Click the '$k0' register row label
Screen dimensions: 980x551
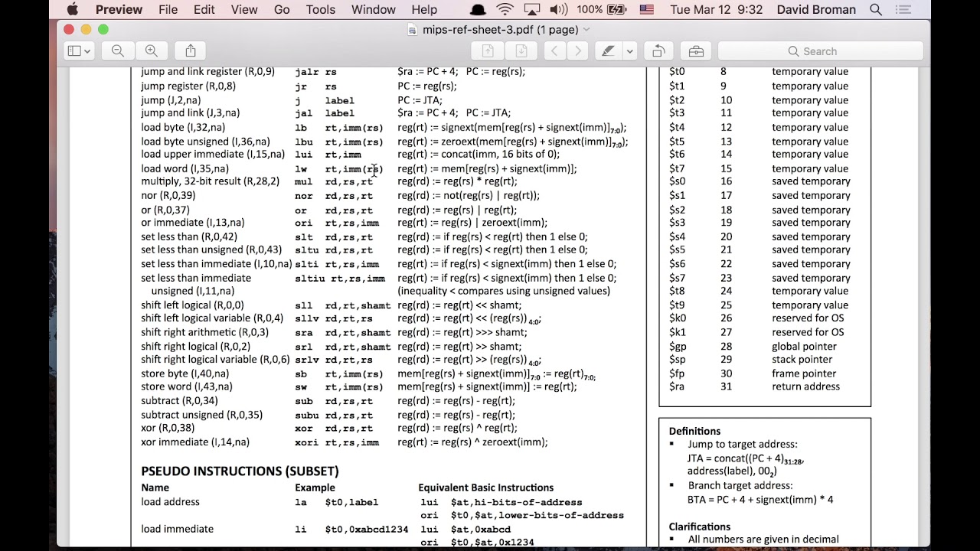(678, 318)
